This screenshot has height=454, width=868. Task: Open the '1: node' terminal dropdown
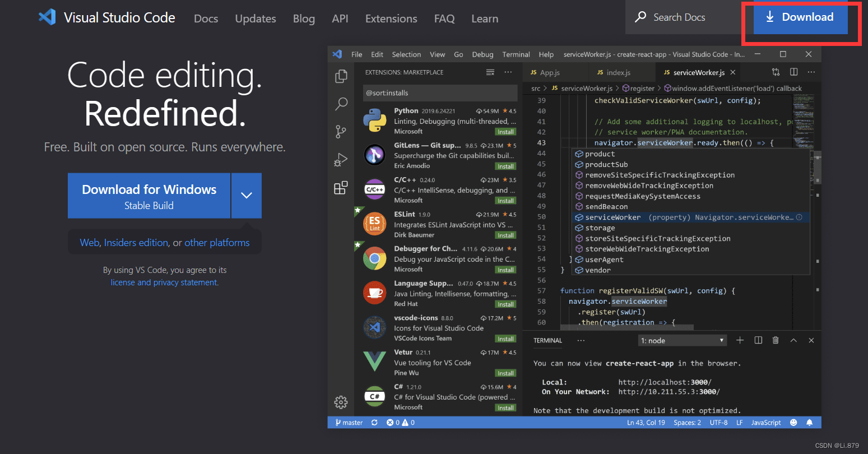pos(683,341)
